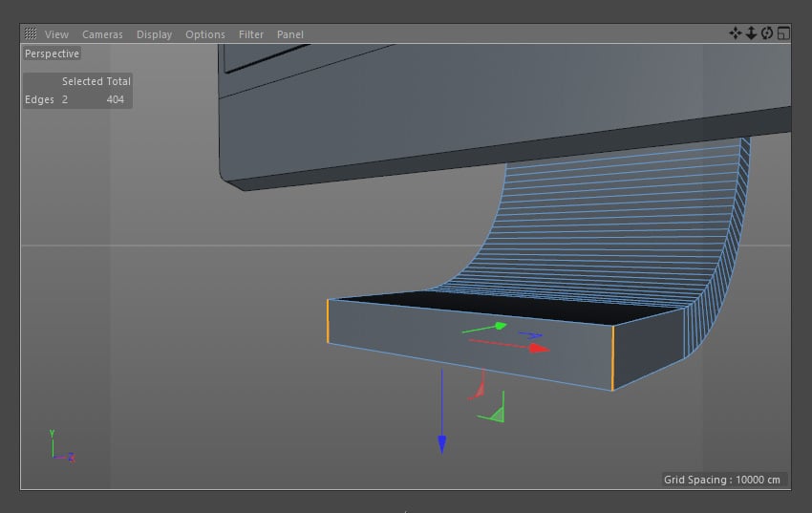Click the Perspective view label
The height and width of the screenshot is (513, 812).
(52, 54)
